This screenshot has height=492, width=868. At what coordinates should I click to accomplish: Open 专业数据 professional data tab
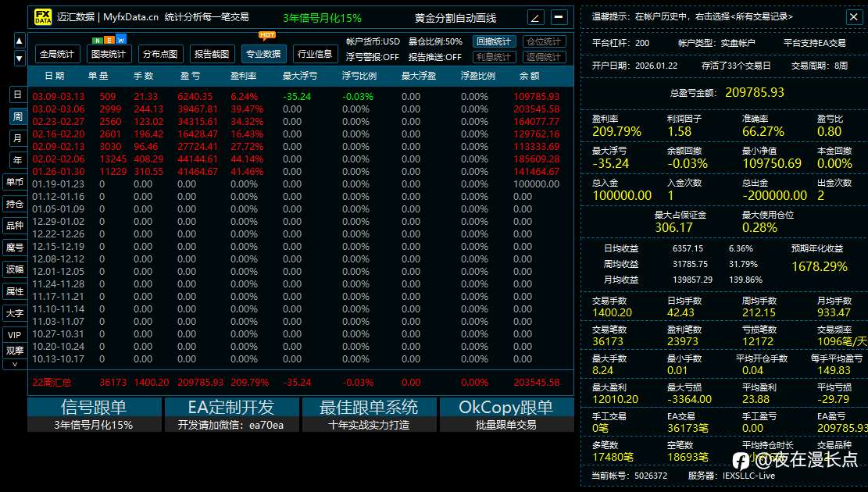pyautogui.click(x=263, y=54)
